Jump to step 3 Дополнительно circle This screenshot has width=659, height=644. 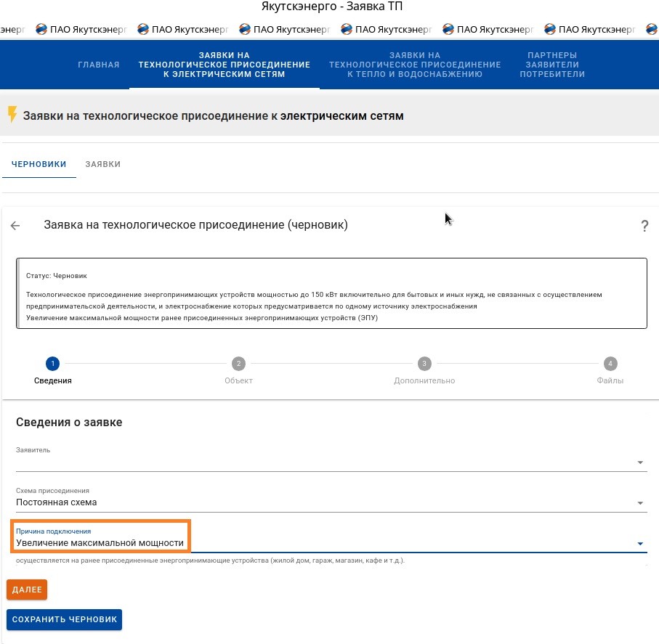(x=424, y=364)
